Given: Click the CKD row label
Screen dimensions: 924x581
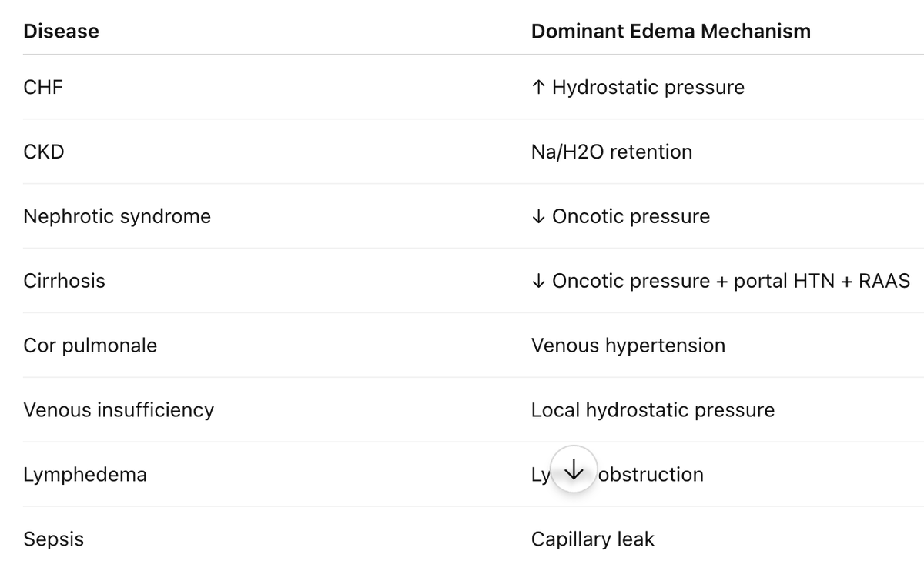Looking at the screenshot, I should [x=44, y=152].
